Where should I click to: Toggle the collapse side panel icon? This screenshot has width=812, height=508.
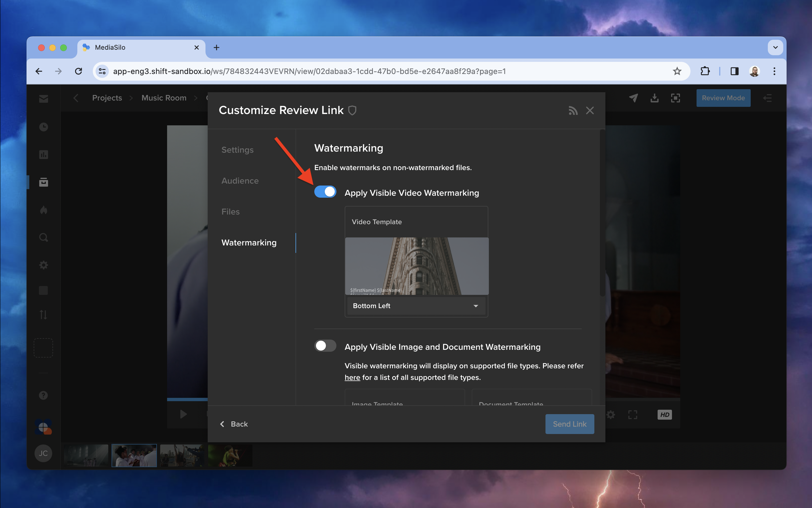[x=767, y=98]
